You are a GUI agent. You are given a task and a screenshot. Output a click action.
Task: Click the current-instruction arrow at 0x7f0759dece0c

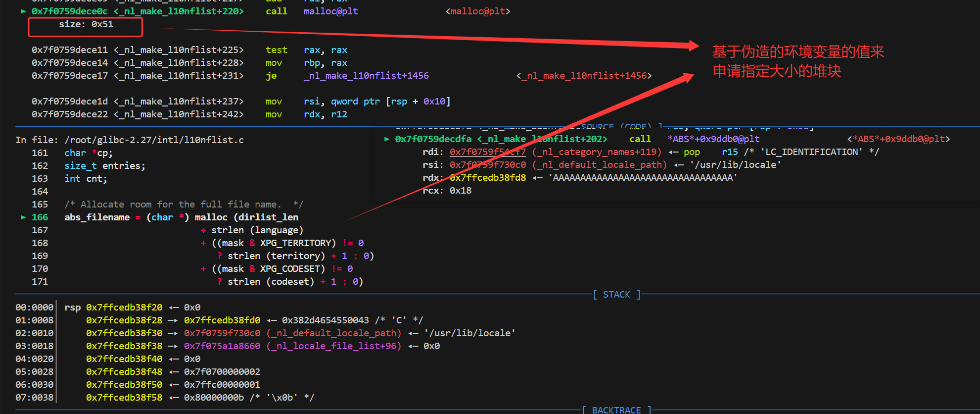[x=23, y=11]
